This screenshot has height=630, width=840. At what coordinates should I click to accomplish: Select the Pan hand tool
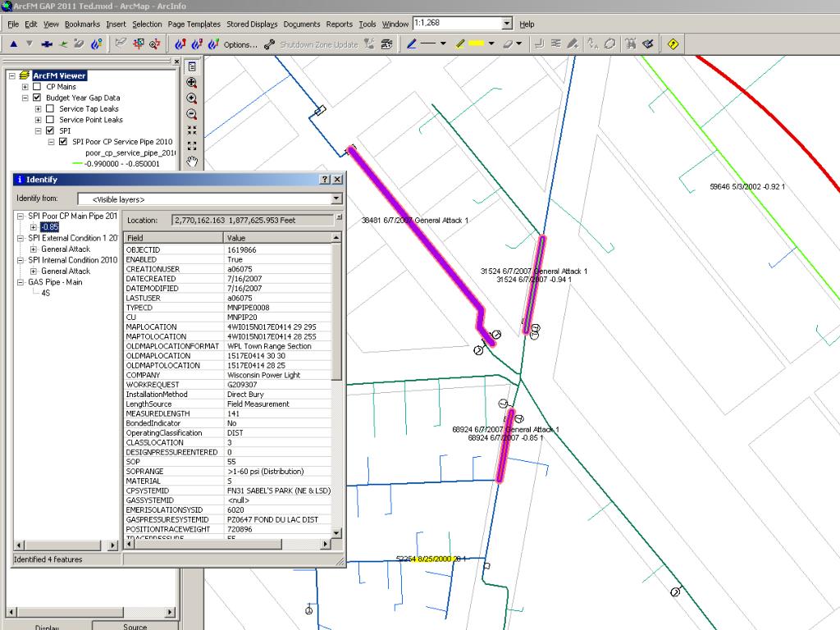pos(192,162)
